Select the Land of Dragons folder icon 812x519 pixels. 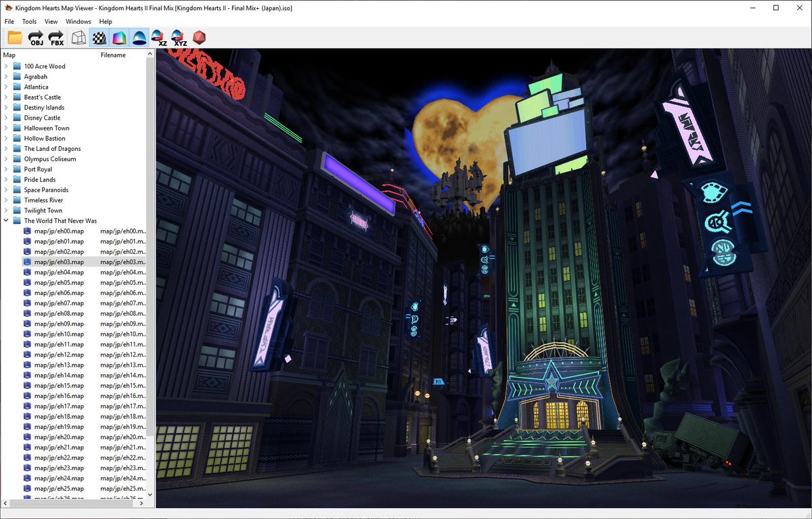(17, 149)
